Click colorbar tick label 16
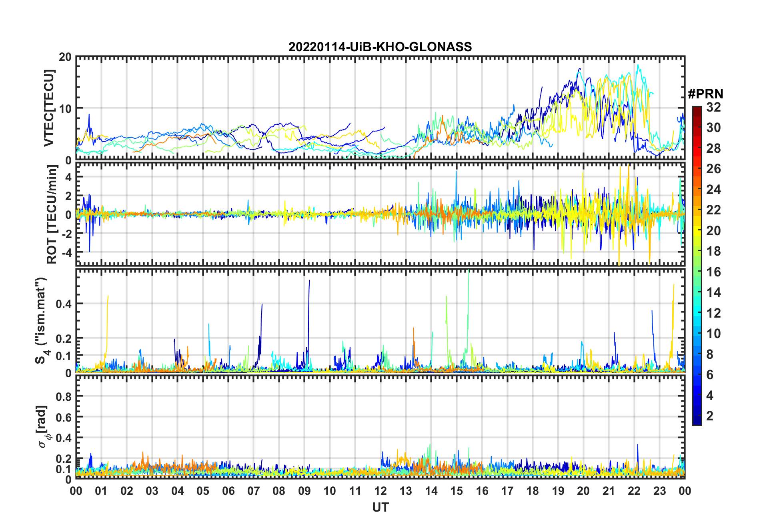Image resolution: width=761 pixels, height=532 pixels. (713, 272)
